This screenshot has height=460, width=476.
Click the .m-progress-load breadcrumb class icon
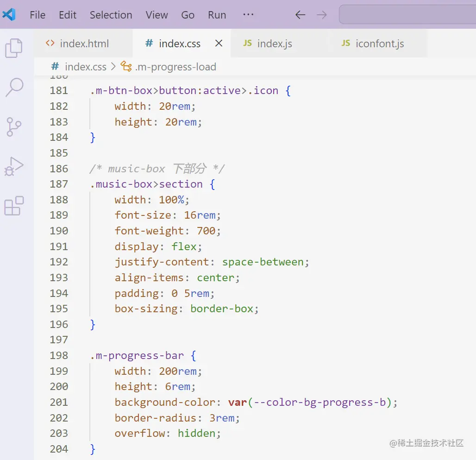coord(126,67)
